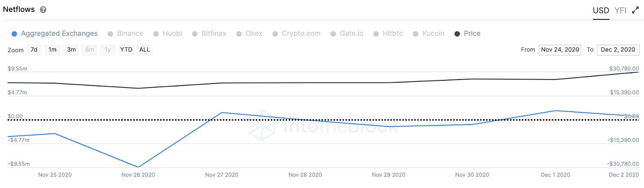Switch to the YFI tab
644x188 pixels.
coord(620,11)
